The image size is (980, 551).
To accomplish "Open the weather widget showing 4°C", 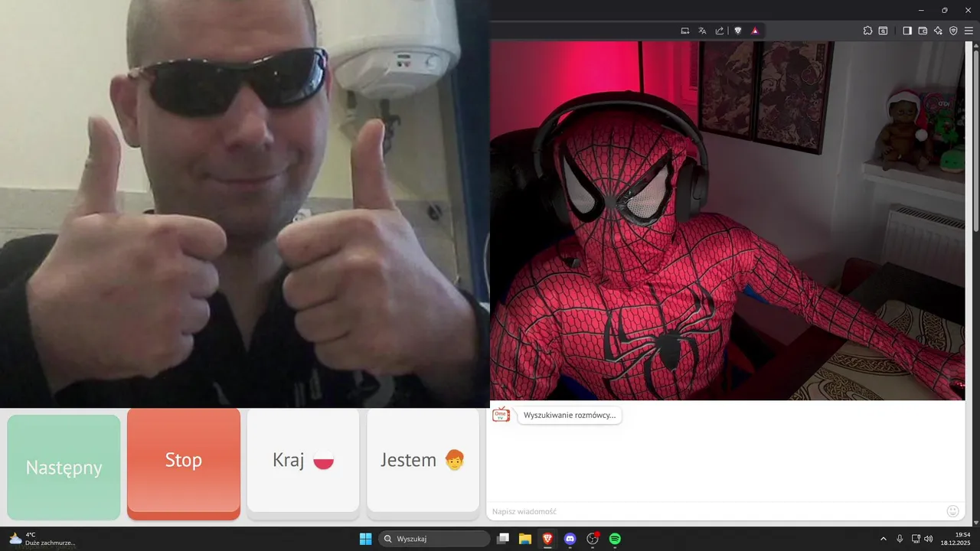I will [x=42, y=539].
